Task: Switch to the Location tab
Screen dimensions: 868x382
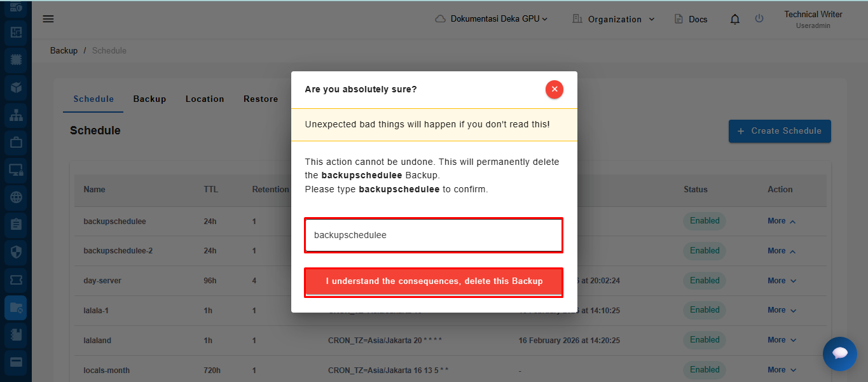Action: [205, 99]
